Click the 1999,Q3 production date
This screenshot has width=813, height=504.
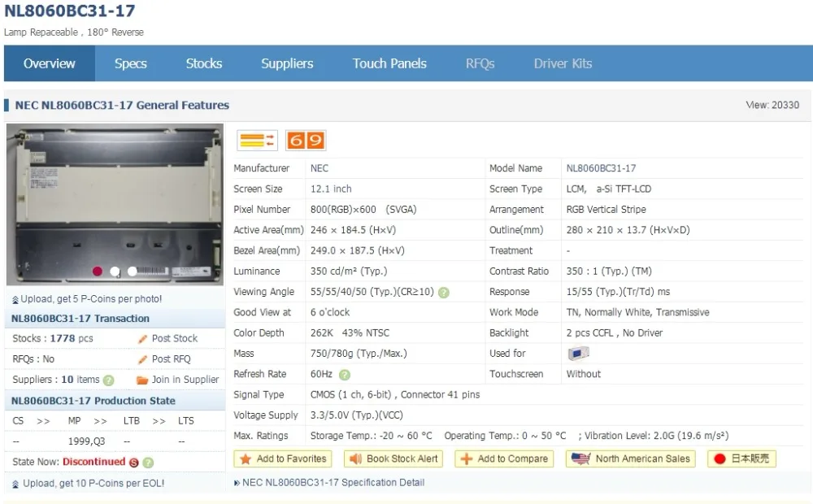pyautogui.click(x=87, y=441)
